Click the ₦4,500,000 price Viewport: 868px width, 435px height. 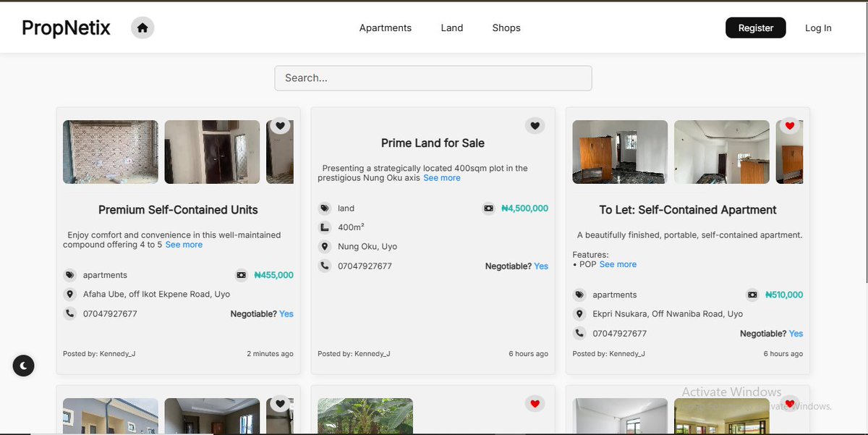coord(525,208)
